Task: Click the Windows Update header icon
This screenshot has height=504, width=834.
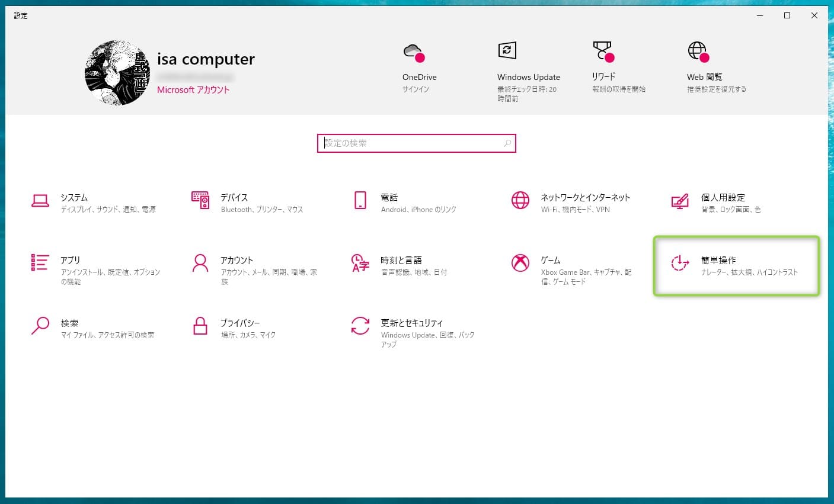Action: (507, 50)
